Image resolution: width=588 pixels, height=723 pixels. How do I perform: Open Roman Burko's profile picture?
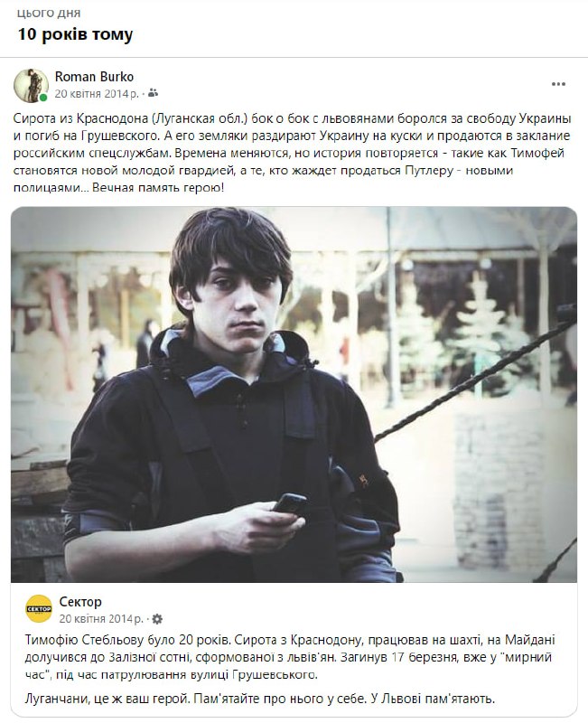tap(31, 85)
